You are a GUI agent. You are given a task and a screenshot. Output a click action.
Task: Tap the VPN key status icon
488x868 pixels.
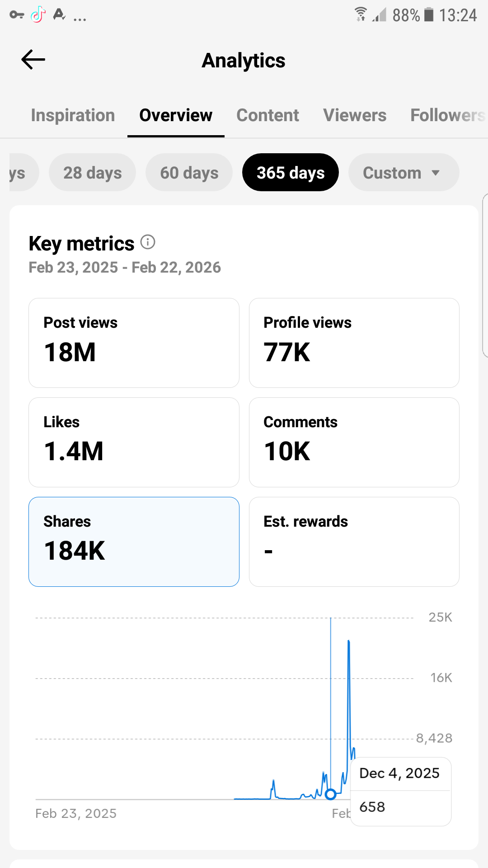17,15
